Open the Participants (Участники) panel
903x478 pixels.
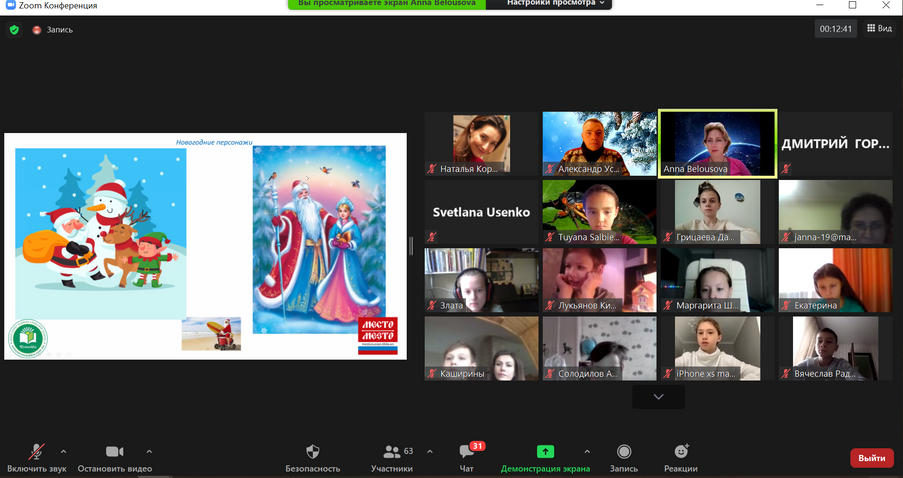(x=392, y=458)
